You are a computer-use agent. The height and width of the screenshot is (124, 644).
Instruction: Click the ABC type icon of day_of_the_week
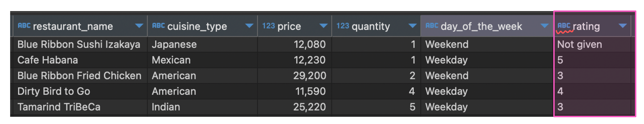click(432, 26)
